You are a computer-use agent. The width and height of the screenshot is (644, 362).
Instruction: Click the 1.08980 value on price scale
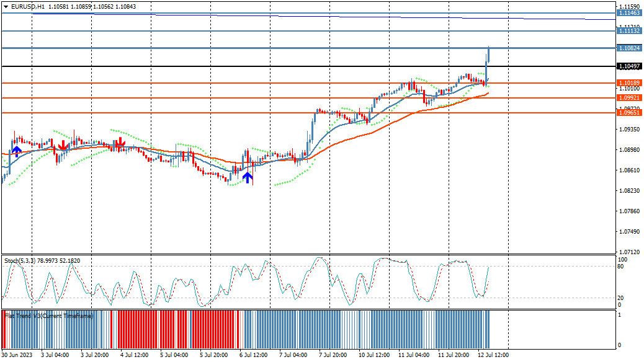click(x=629, y=150)
